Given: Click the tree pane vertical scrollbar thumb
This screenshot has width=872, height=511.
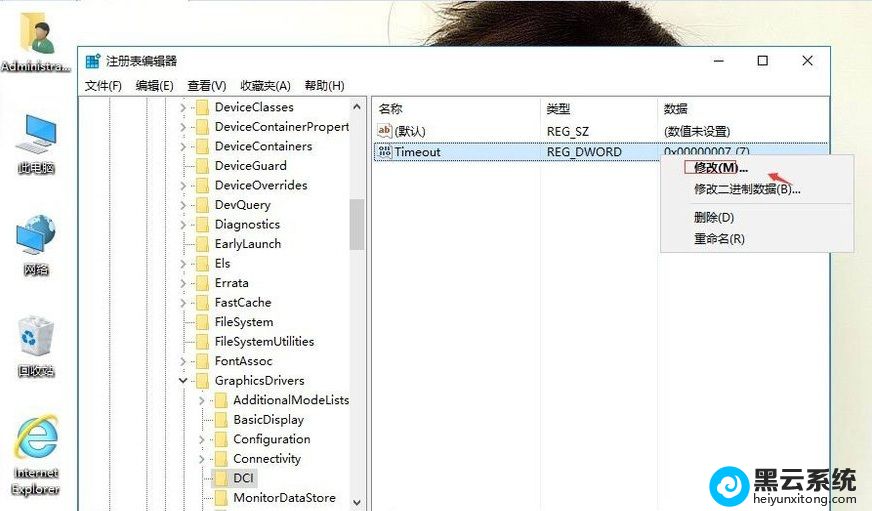Looking at the screenshot, I should click(x=357, y=224).
